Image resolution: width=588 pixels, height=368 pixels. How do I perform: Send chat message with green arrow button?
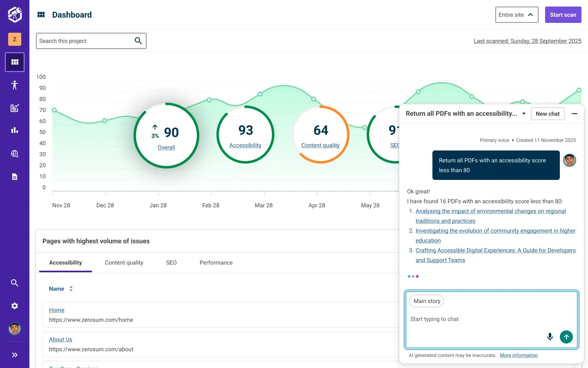click(x=566, y=337)
